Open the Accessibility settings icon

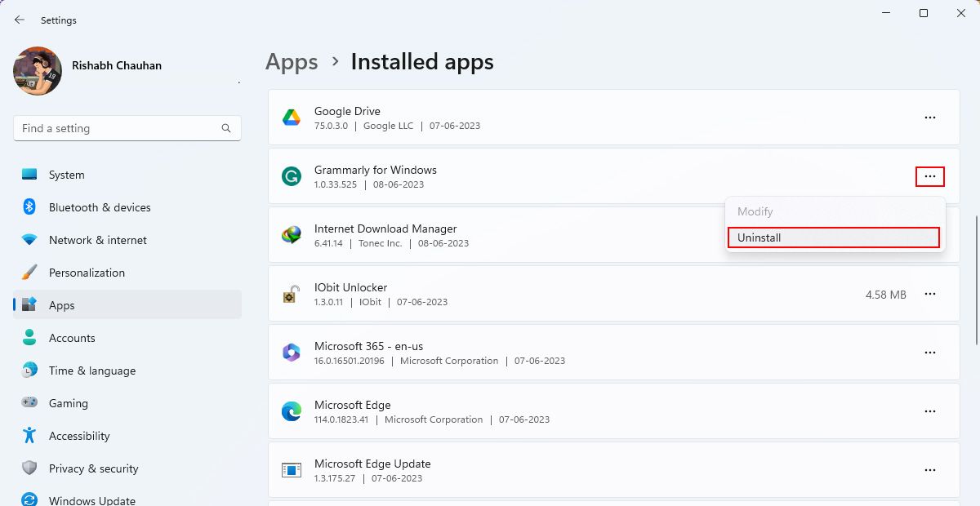coord(31,436)
